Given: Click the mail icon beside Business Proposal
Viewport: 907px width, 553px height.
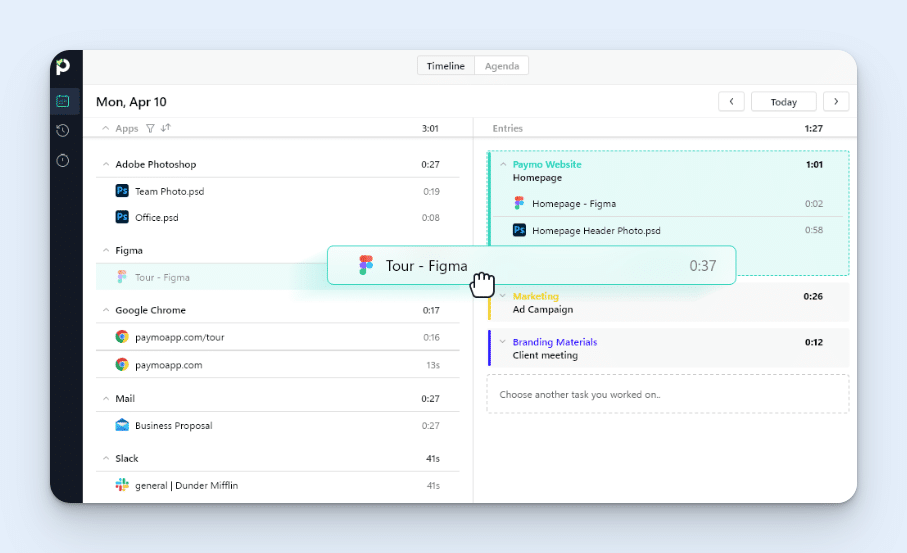Looking at the screenshot, I should pos(122,425).
